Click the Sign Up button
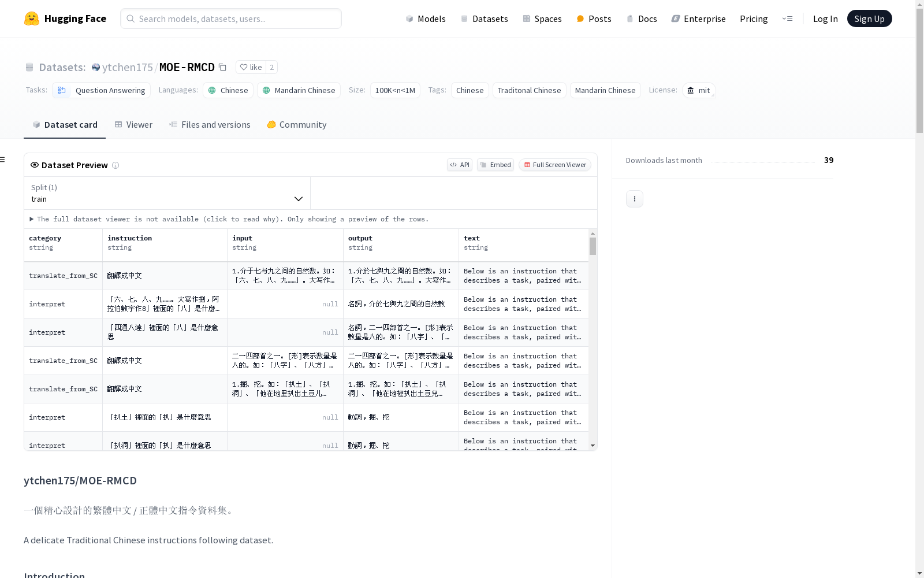Viewport: 924px width, 578px height. click(869, 18)
